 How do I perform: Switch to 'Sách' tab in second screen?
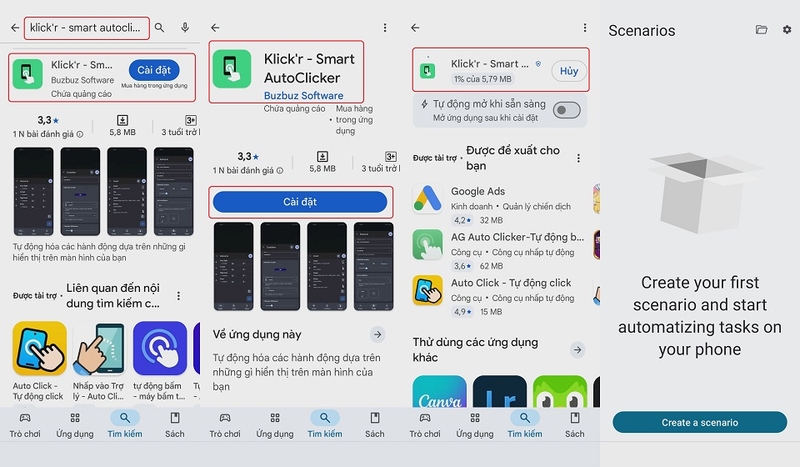pos(374,425)
